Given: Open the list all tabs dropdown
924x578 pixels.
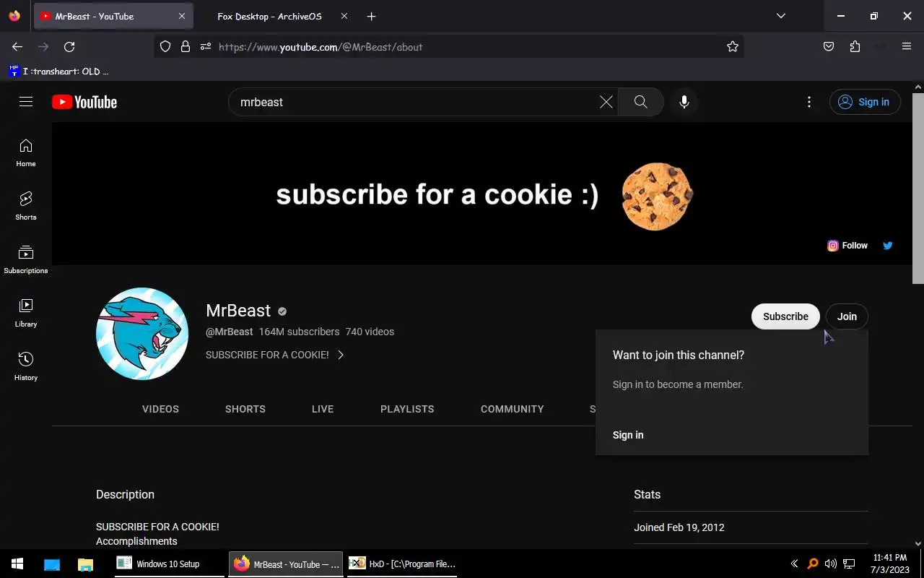Looking at the screenshot, I should pos(780,16).
